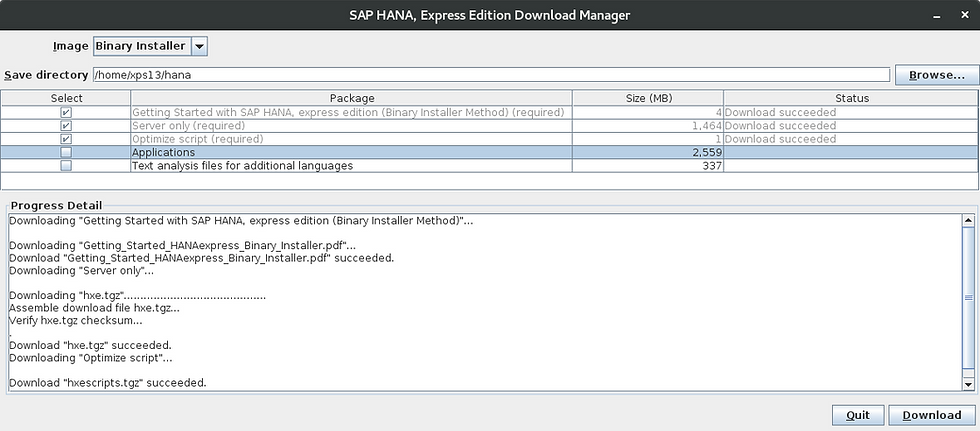Click 'Download "hxescripts.tgz" succeeded.' log line
Image resolution: width=980 pixels, height=431 pixels.
click(x=108, y=382)
